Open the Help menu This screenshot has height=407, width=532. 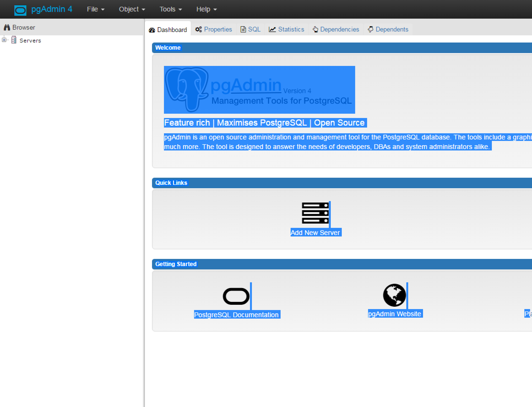pos(206,9)
